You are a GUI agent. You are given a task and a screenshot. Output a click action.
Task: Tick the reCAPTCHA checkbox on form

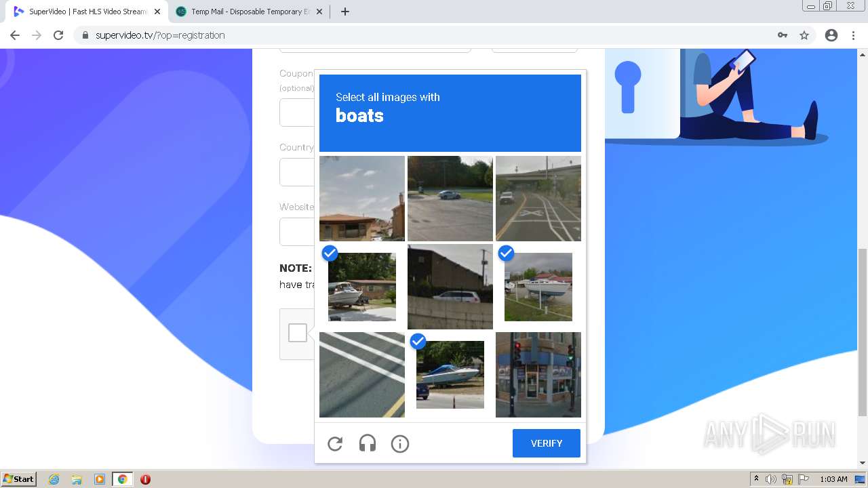(298, 333)
